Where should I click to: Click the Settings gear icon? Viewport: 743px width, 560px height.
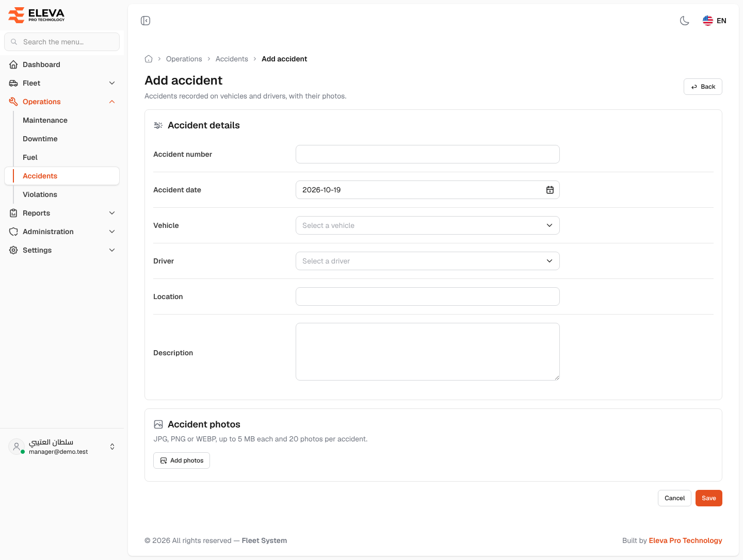13,250
